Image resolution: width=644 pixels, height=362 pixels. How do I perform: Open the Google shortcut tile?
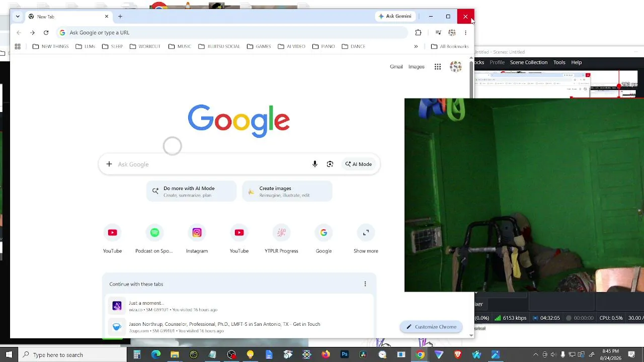point(324,239)
